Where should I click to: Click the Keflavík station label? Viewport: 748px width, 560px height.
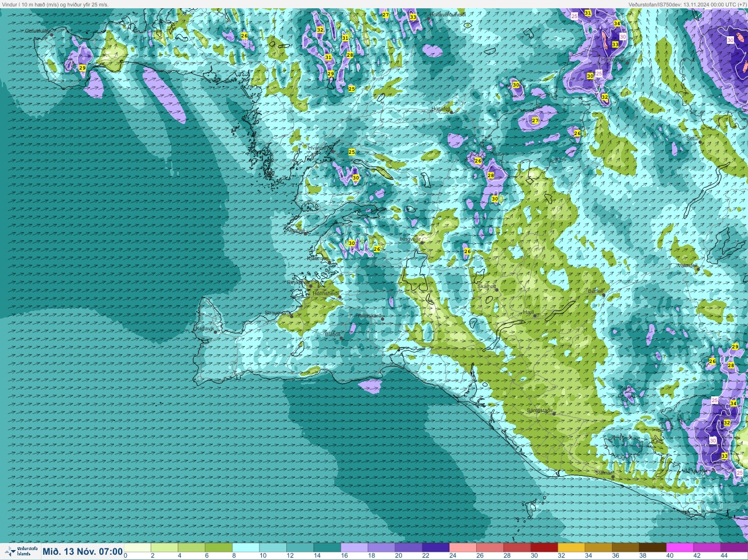tap(205, 329)
